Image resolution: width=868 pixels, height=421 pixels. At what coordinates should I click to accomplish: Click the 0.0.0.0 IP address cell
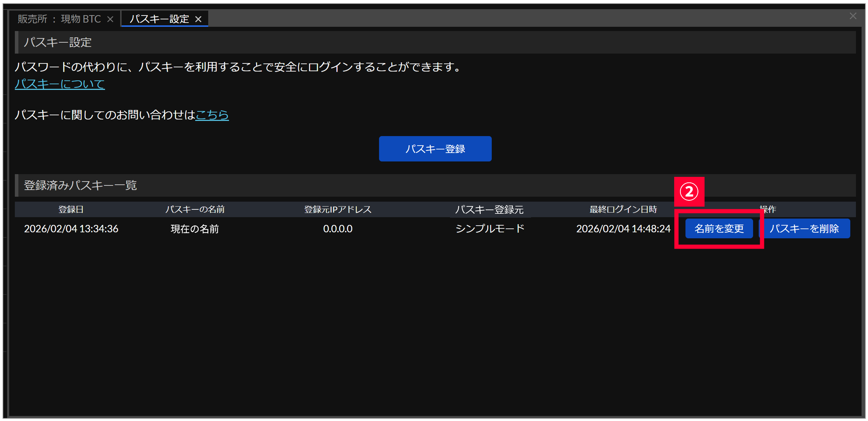(338, 229)
